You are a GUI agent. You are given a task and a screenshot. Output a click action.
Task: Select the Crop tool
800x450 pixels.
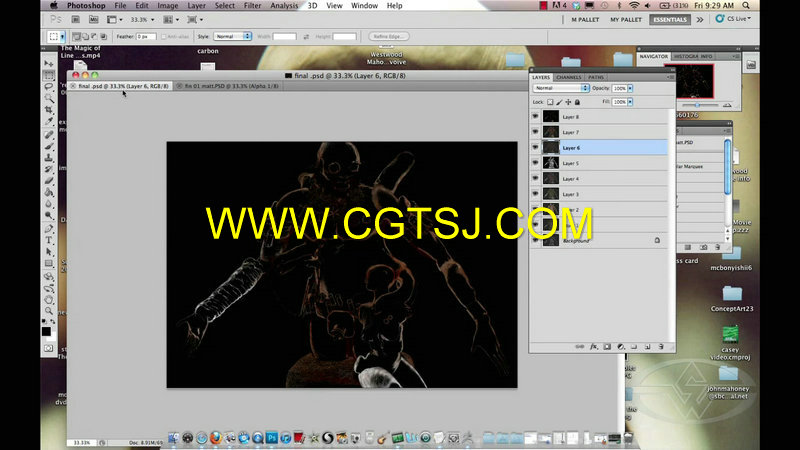point(49,110)
